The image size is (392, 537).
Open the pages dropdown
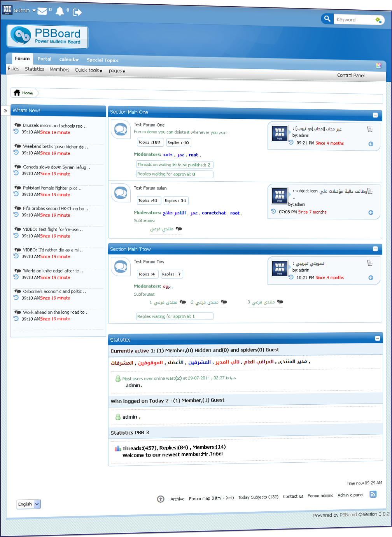(117, 71)
